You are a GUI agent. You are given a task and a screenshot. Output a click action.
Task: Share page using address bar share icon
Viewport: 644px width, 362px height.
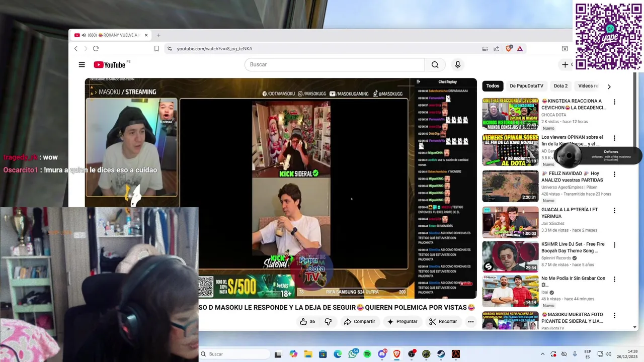pyautogui.click(x=496, y=49)
